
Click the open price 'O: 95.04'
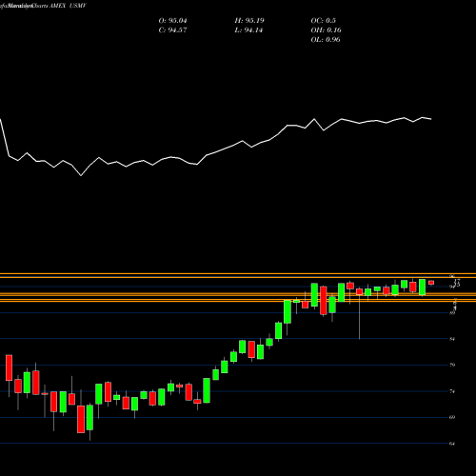point(172,21)
